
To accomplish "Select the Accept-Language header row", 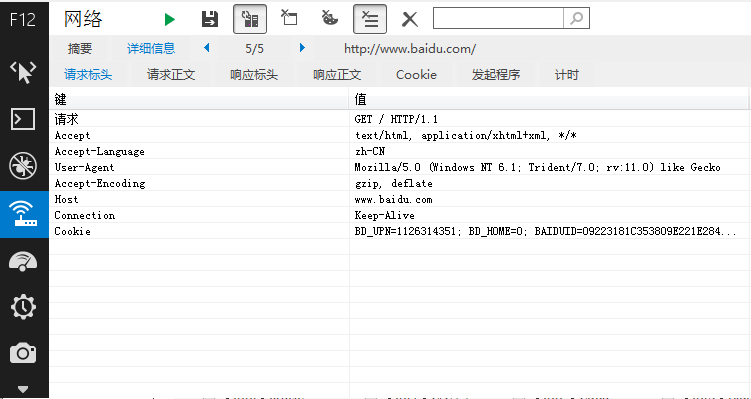I will point(400,151).
